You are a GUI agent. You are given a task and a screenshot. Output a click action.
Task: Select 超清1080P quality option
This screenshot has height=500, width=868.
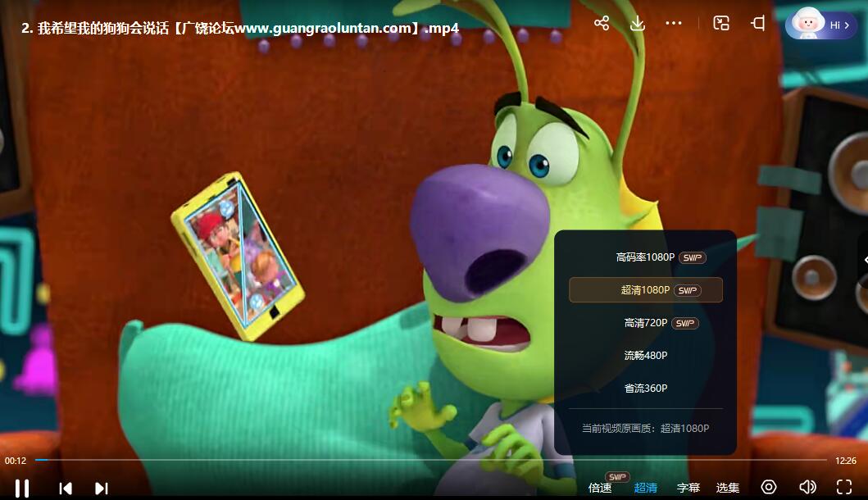click(x=645, y=290)
